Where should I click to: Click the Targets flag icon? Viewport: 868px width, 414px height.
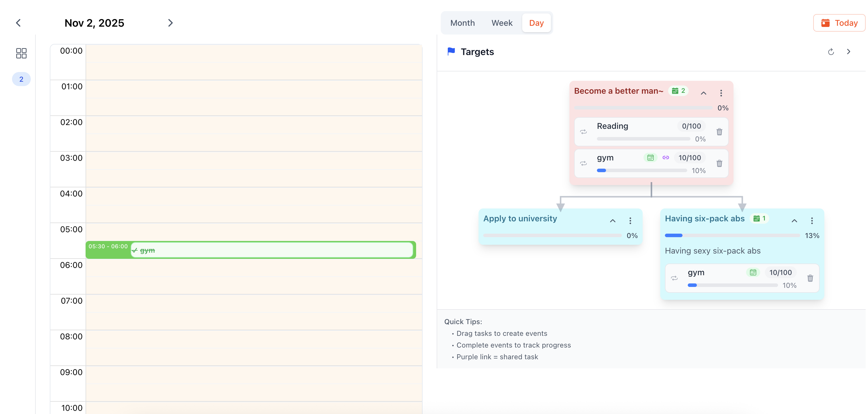(x=451, y=52)
